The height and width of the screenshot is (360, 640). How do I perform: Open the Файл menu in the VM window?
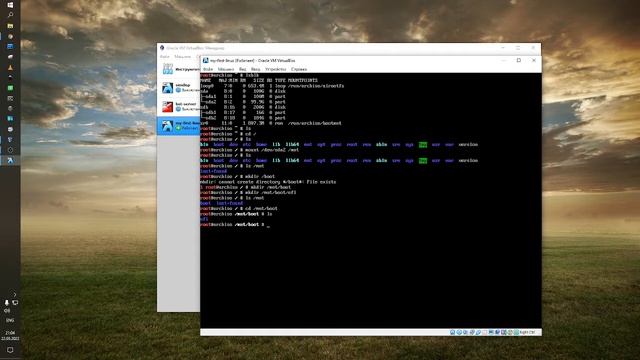pyautogui.click(x=208, y=69)
